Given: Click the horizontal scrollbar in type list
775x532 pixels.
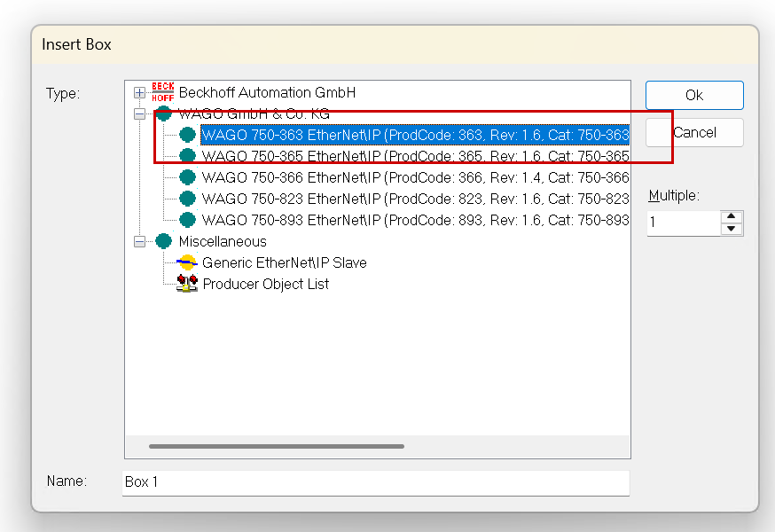Looking at the screenshot, I should click(277, 446).
